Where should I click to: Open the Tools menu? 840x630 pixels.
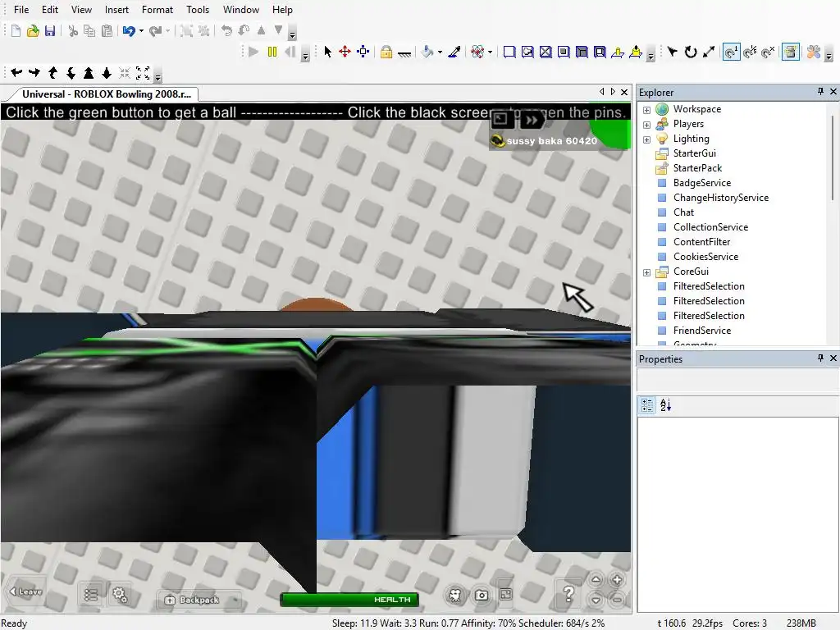coord(198,10)
